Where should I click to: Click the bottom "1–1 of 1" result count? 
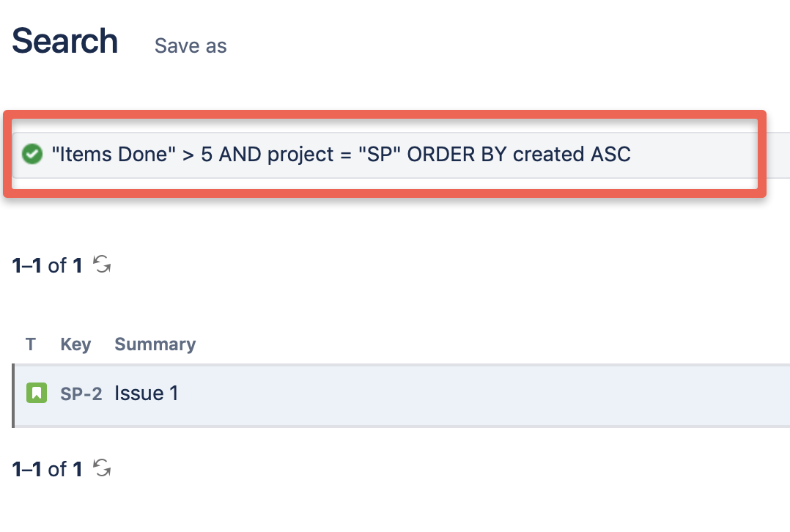coord(47,468)
